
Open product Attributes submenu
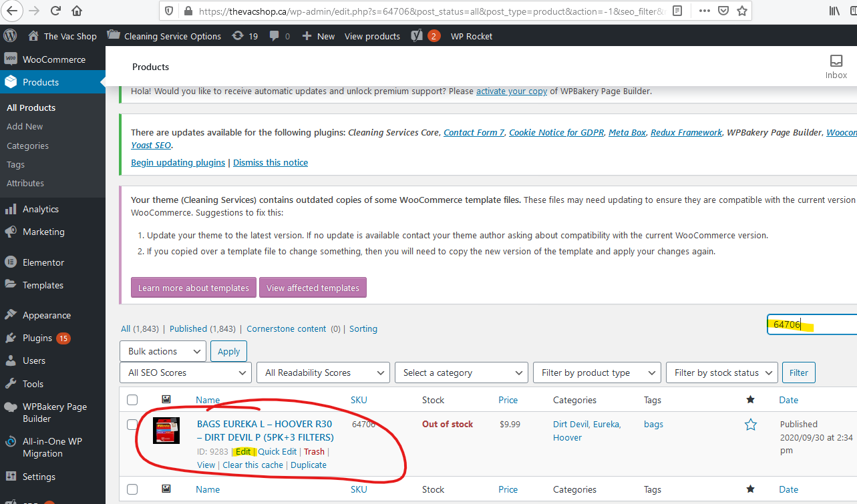tap(25, 183)
